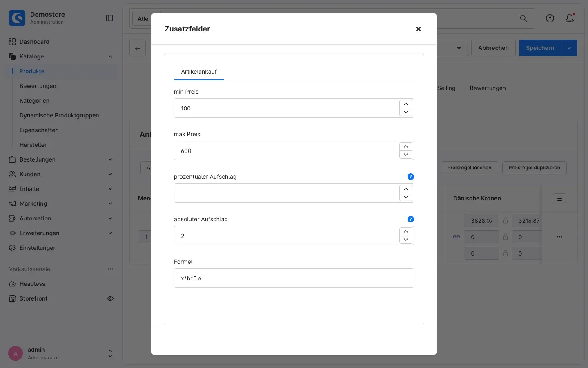This screenshot has width=588, height=368.
Task: Expand the Marketing menu
Action: [110, 204]
